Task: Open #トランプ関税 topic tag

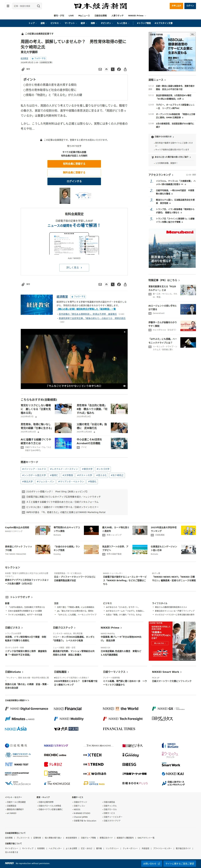Action: click(144, 23)
